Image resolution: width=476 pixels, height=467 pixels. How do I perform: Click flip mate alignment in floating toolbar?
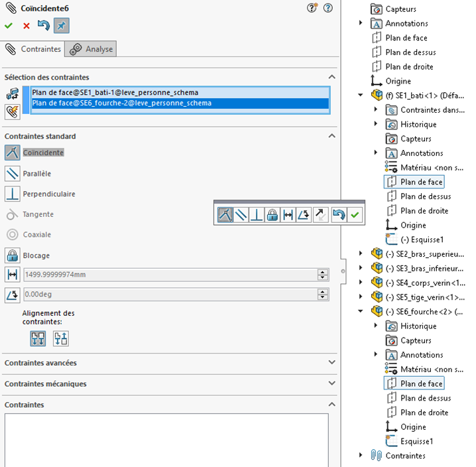pyautogui.click(x=320, y=215)
